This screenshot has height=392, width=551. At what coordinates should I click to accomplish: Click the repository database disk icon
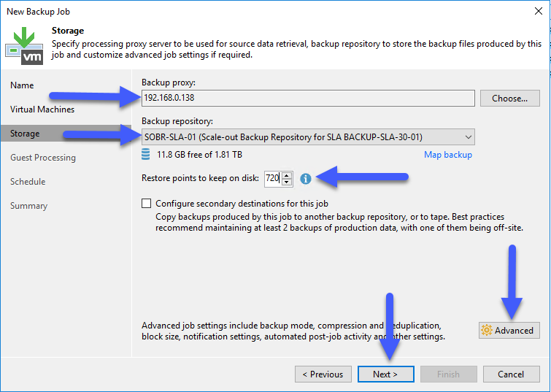click(x=145, y=154)
